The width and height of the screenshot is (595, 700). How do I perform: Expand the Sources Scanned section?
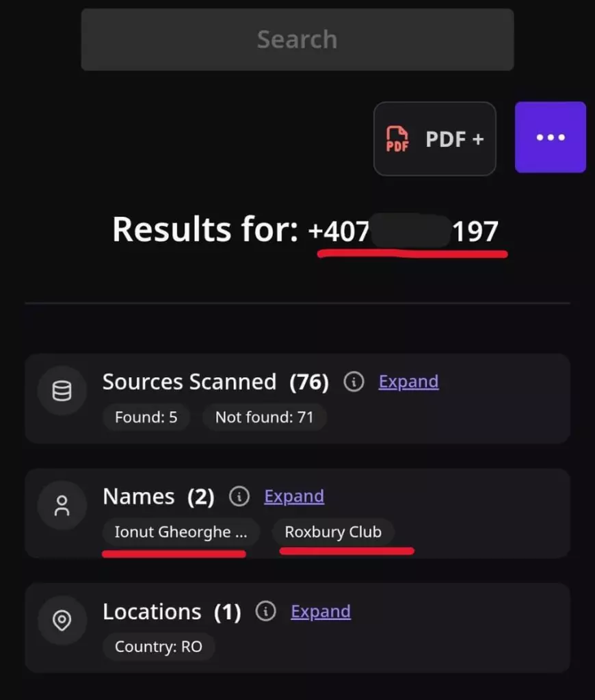(x=408, y=382)
